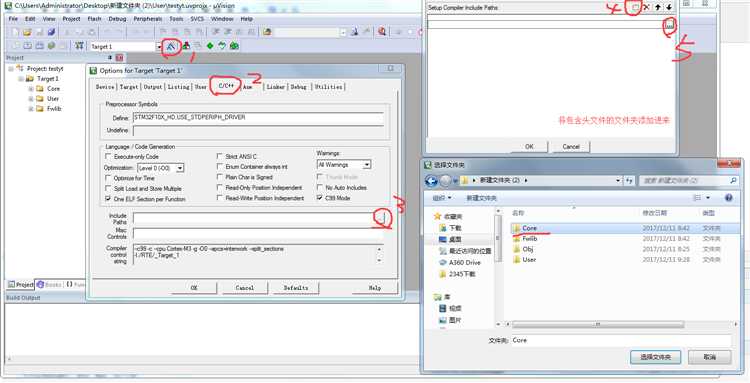The width and height of the screenshot is (750, 383).
Task: Click the Pack Installer icon
Action: coord(234,46)
